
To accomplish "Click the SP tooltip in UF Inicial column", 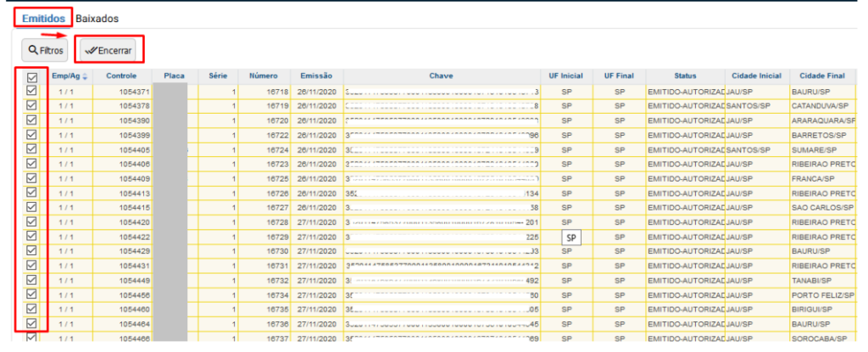I will click(571, 238).
